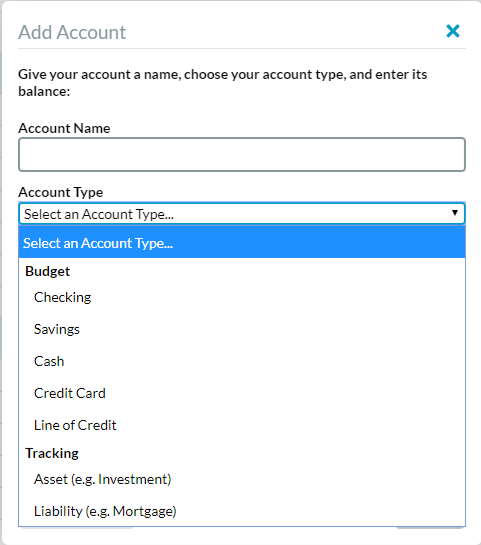The image size is (481, 545).
Task: Click the Account Name label
Action: (64, 128)
